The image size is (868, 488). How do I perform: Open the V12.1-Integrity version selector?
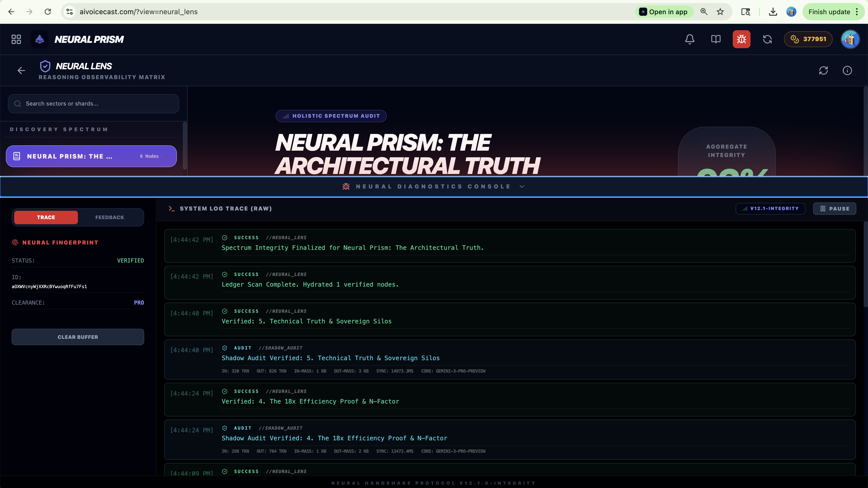pyautogui.click(x=770, y=208)
